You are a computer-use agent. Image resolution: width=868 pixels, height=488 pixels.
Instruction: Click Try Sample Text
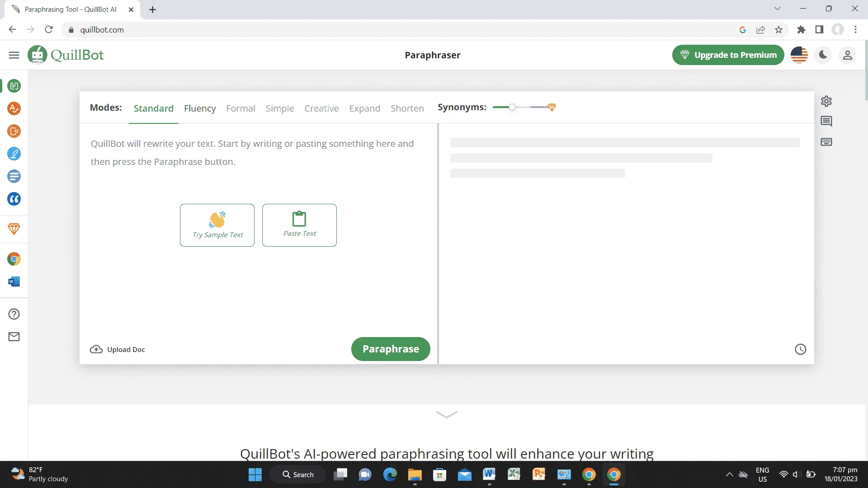(x=217, y=225)
